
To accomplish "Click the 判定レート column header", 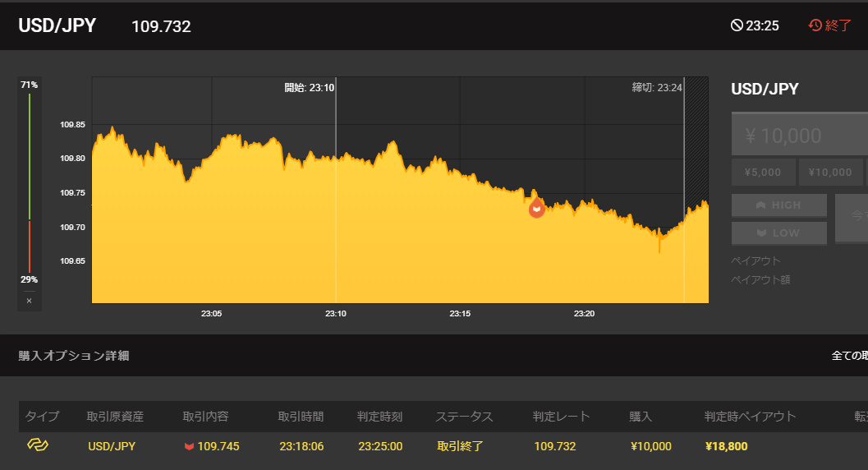I will pos(562,417).
